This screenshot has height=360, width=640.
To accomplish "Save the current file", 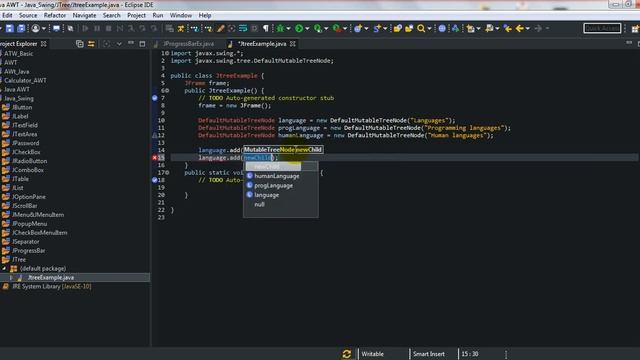I will tap(9, 28).
